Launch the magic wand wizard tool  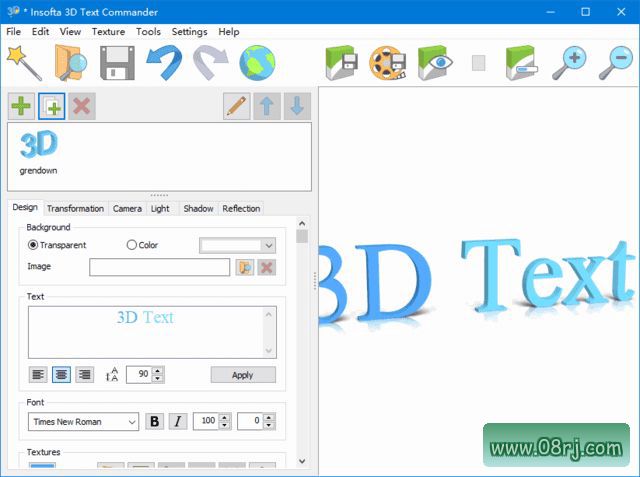tap(24, 63)
